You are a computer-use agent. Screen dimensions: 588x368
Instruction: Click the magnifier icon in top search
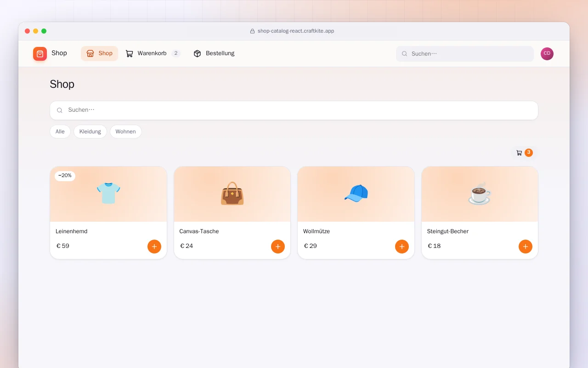click(405, 54)
